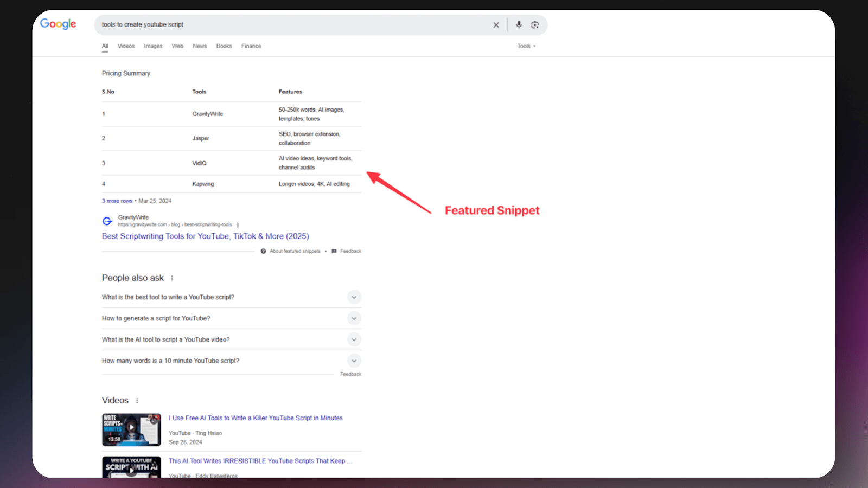Switch to the Web tab

[x=177, y=46]
